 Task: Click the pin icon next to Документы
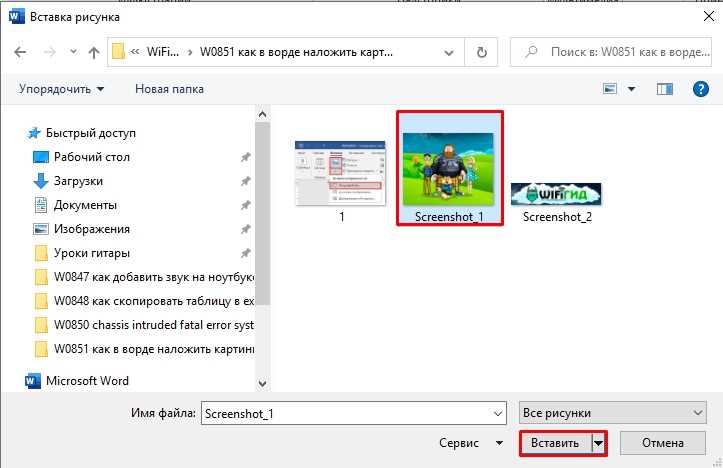[245, 205]
